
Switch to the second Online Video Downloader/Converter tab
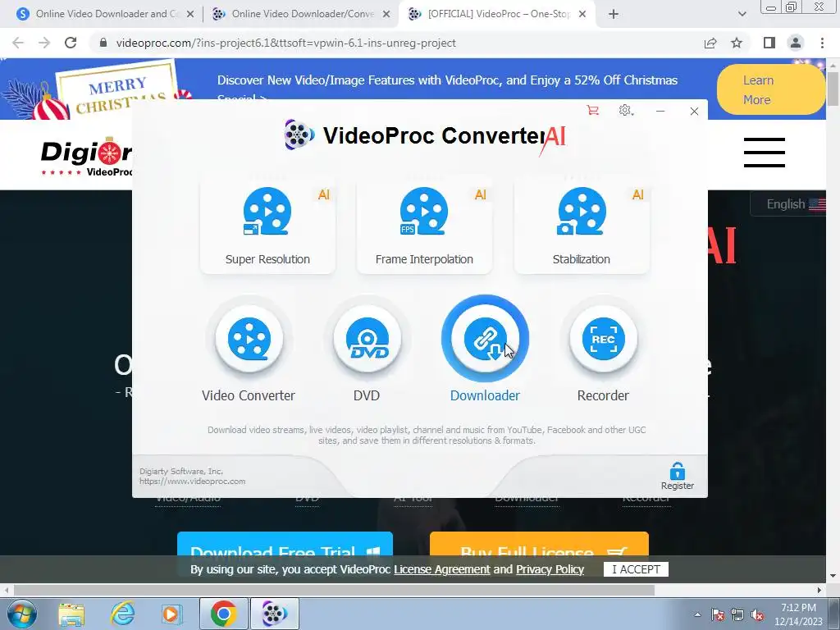pos(300,14)
